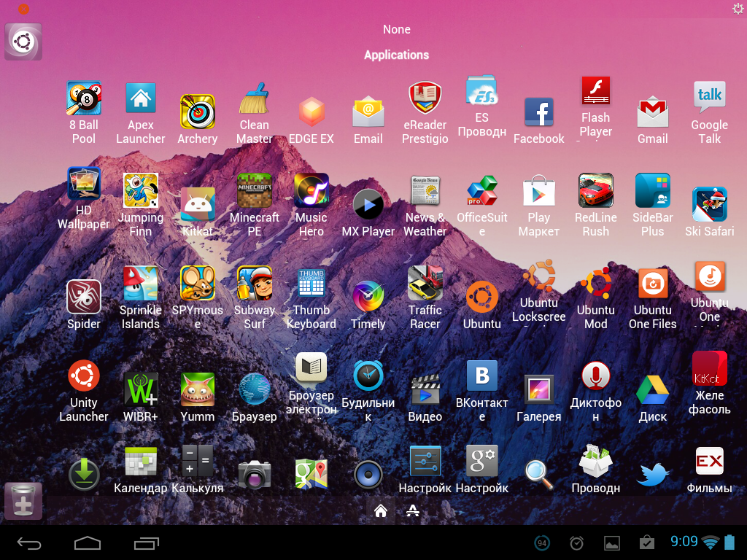Launch Flash Player
Image resolution: width=747 pixels, height=560 pixels.
click(595, 91)
